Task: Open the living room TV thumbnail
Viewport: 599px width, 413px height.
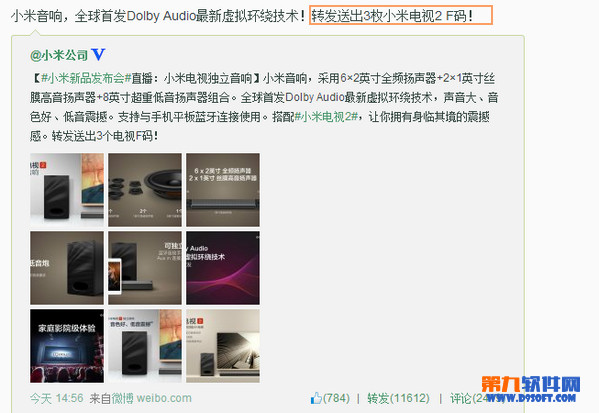Action: [223, 346]
